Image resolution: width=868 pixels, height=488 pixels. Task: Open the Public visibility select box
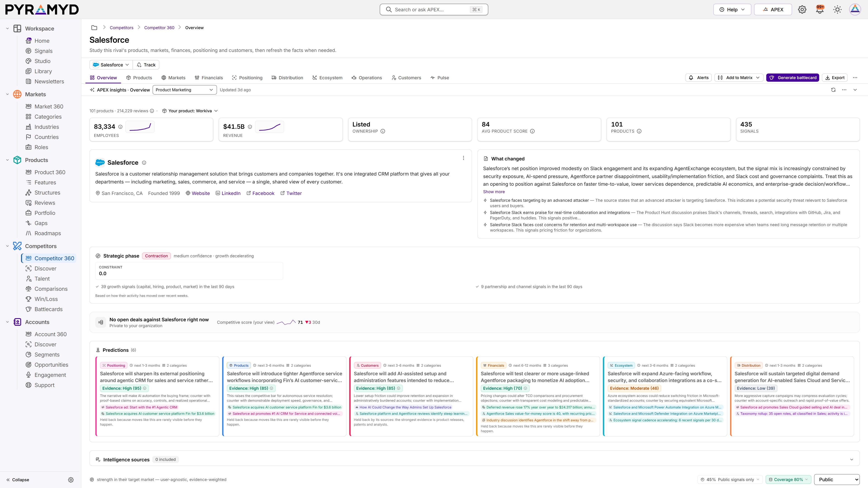point(837,480)
